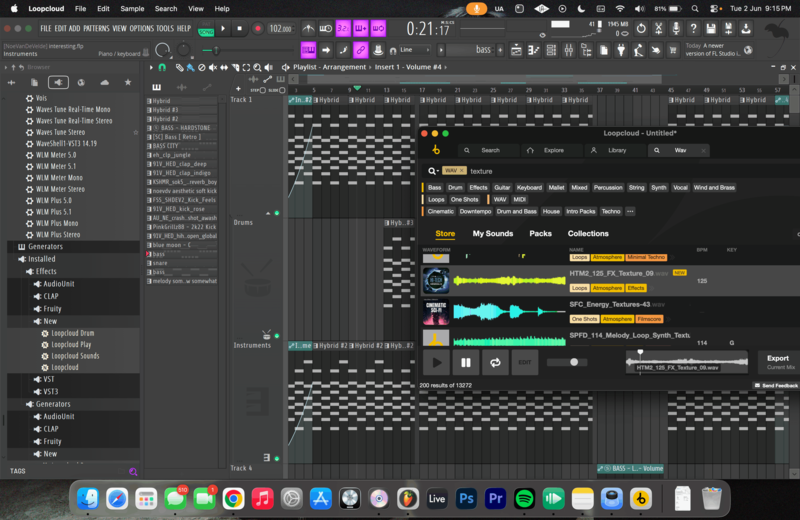Open the Mixer view icon

(569, 50)
